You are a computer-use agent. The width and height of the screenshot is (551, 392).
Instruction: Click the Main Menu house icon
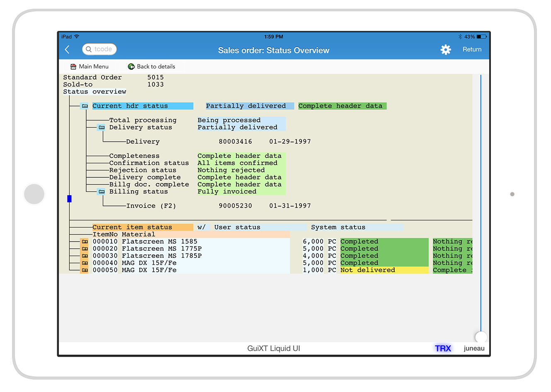(73, 67)
